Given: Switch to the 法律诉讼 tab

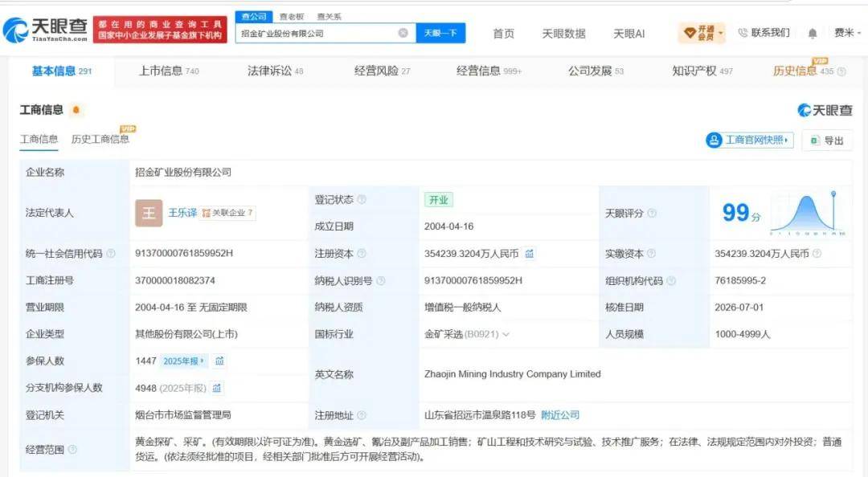Looking at the screenshot, I should tap(275, 71).
